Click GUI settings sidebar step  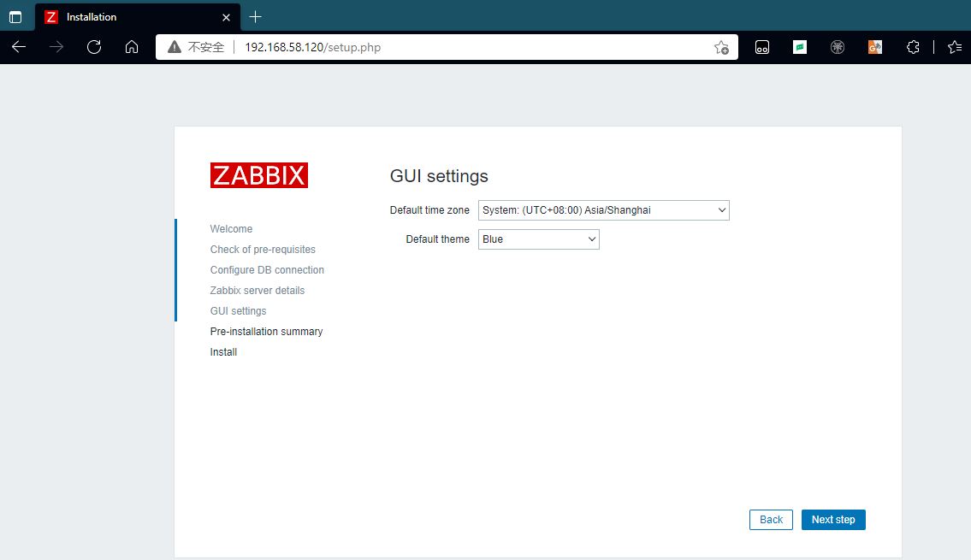point(238,310)
